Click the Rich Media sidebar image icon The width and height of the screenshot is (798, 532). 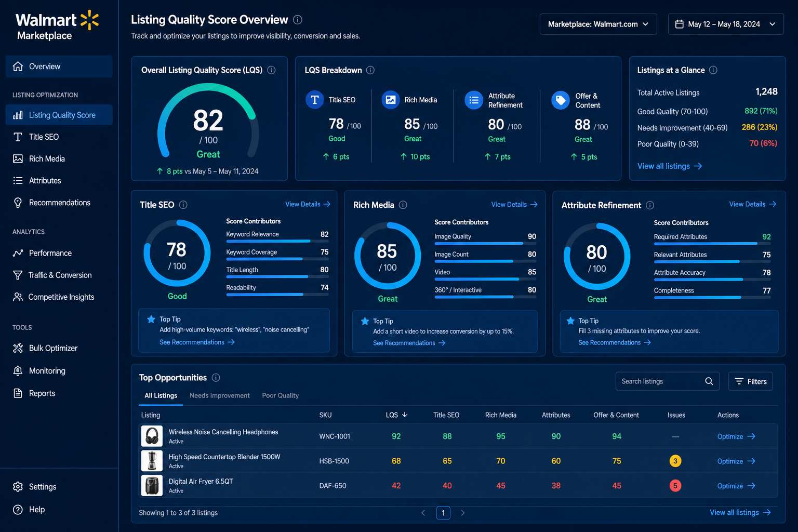click(x=18, y=159)
